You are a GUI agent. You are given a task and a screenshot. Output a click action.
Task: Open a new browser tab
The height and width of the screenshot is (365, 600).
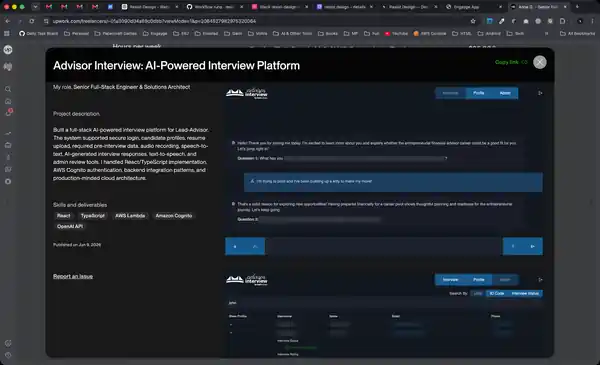[577, 7]
